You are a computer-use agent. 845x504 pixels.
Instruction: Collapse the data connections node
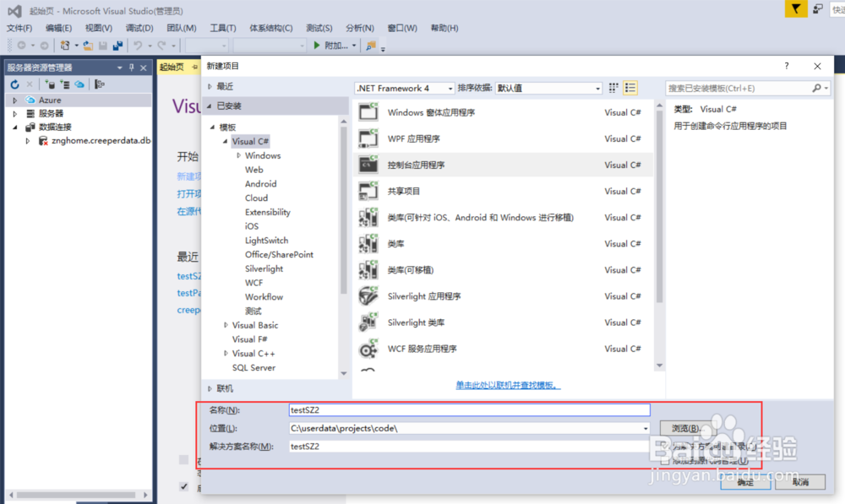[x=15, y=127]
